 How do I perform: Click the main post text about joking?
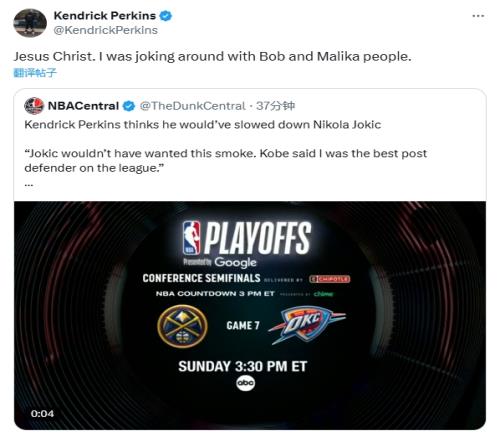(x=212, y=57)
